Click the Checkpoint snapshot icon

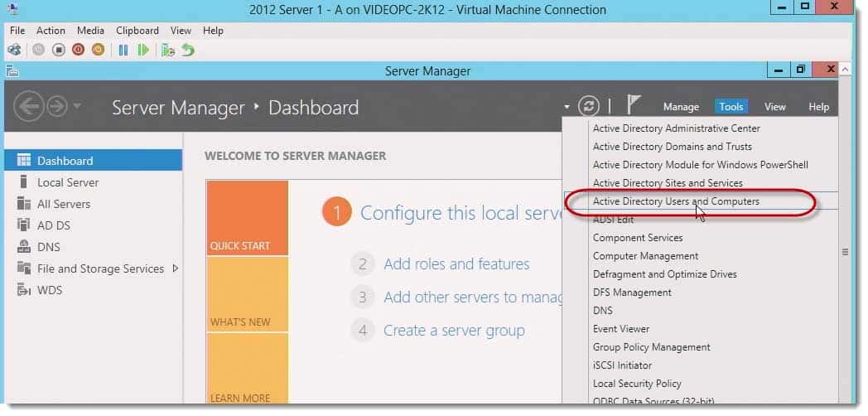168,51
